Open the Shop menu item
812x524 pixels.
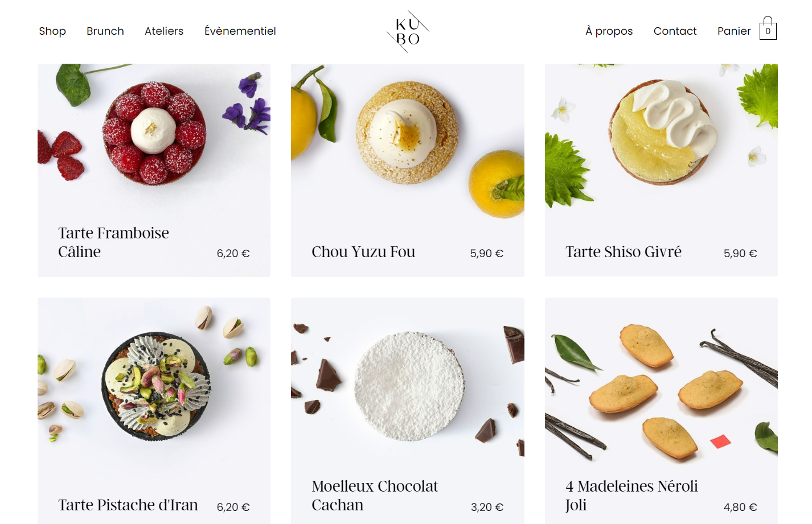[x=52, y=31]
